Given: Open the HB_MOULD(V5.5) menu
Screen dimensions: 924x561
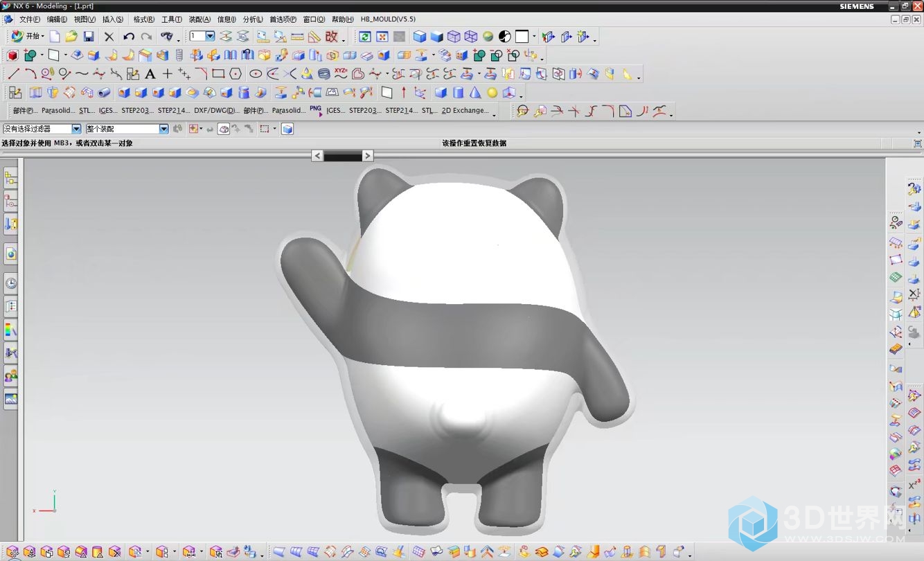Looking at the screenshot, I should pos(388,19).
